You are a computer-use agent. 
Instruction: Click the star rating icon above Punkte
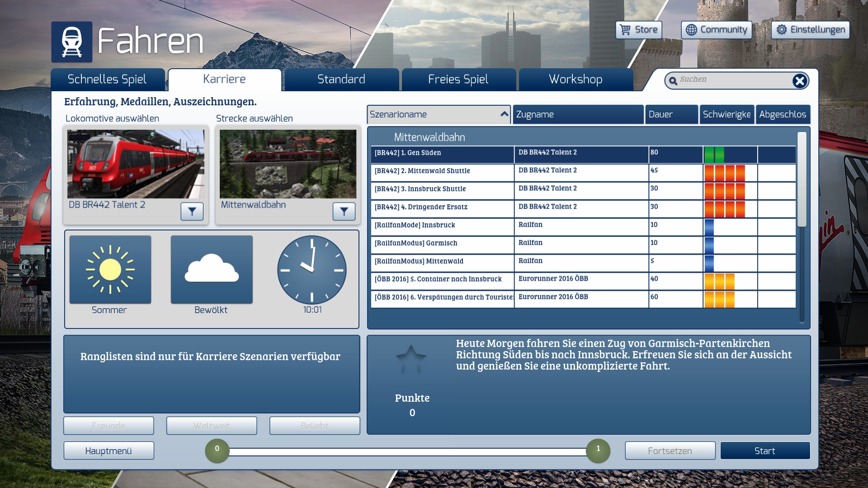[411, 360]
